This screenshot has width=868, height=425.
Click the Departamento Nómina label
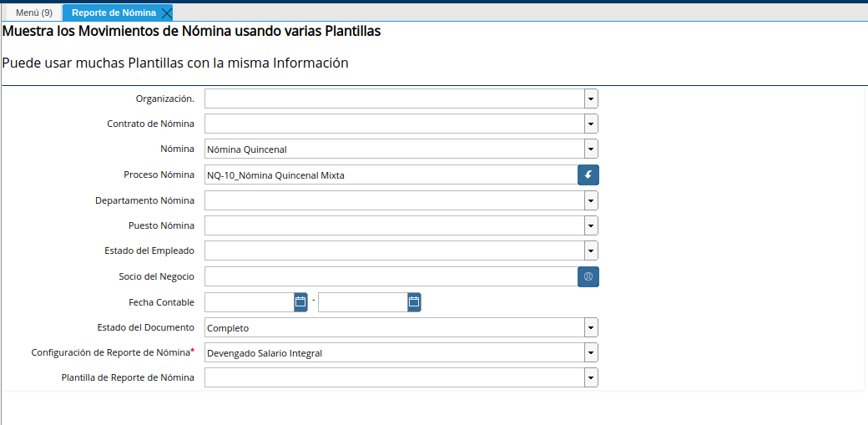click(x=144, y=200)
